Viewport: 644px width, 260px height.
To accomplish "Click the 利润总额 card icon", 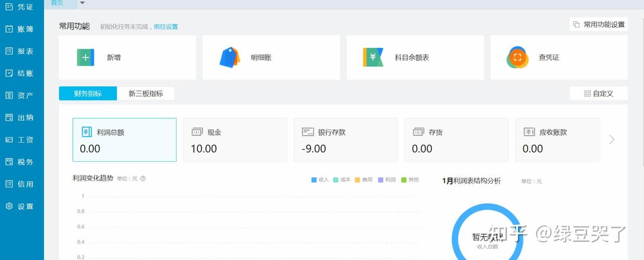I will point(87,132).
